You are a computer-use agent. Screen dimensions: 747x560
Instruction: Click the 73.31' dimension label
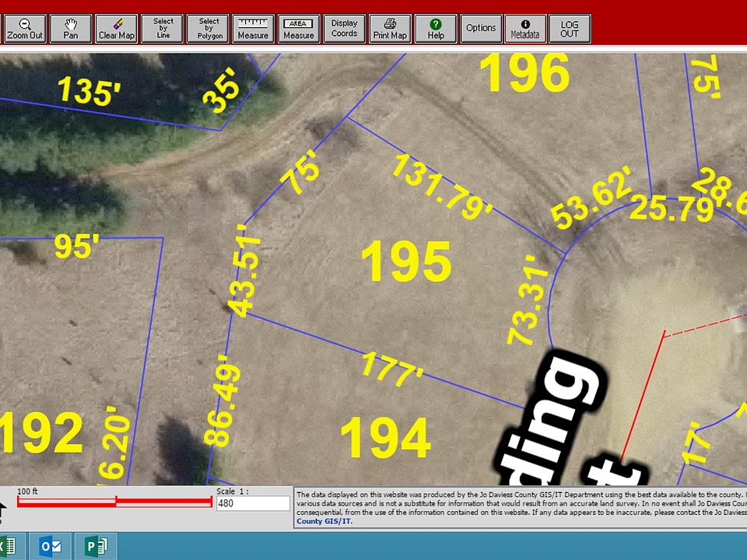click(528, 300)
